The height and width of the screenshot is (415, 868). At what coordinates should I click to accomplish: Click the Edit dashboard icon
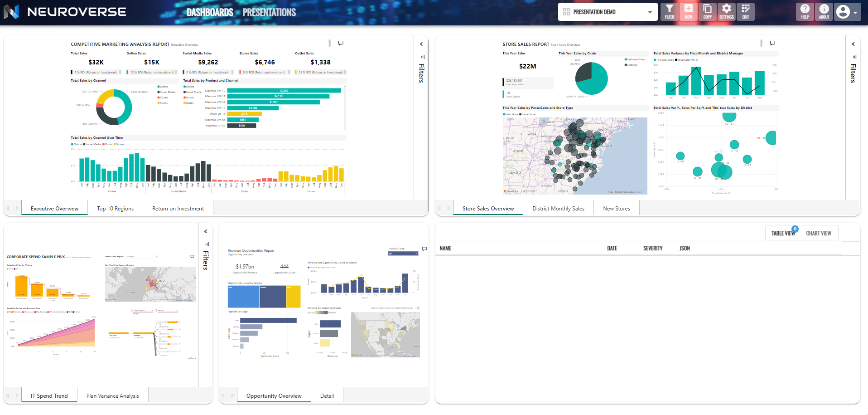[x=745, y=12]
